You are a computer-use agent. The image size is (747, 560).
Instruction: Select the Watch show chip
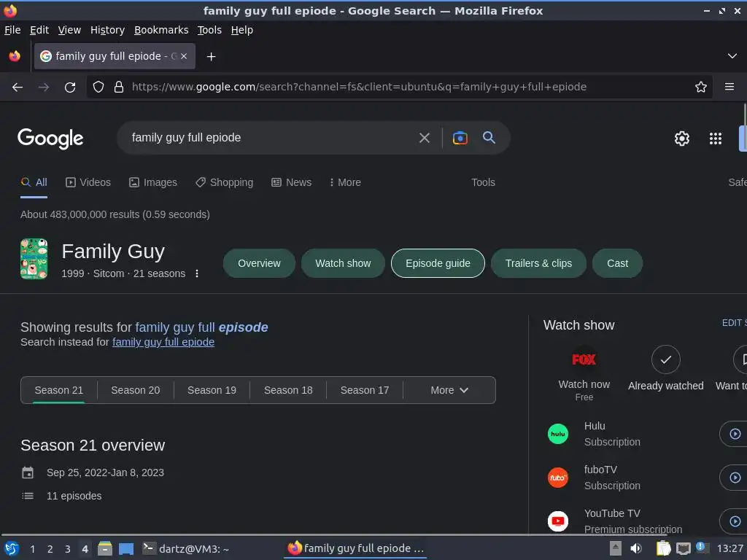point(343,263)
